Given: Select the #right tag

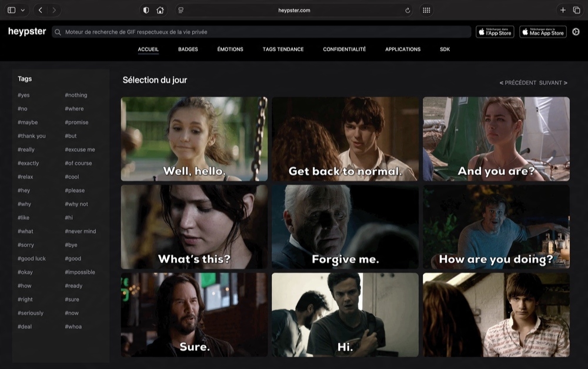Looking at the screenshot, I should [25, 300].
